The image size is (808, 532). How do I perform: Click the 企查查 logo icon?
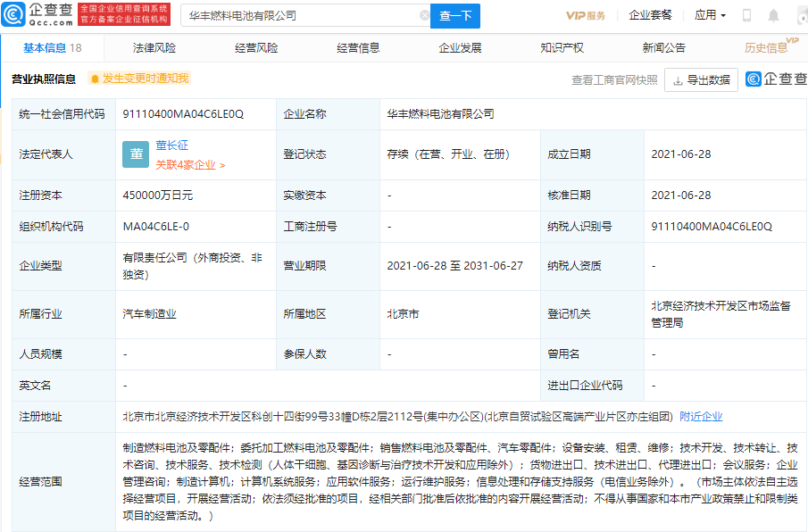coord(13,12)
